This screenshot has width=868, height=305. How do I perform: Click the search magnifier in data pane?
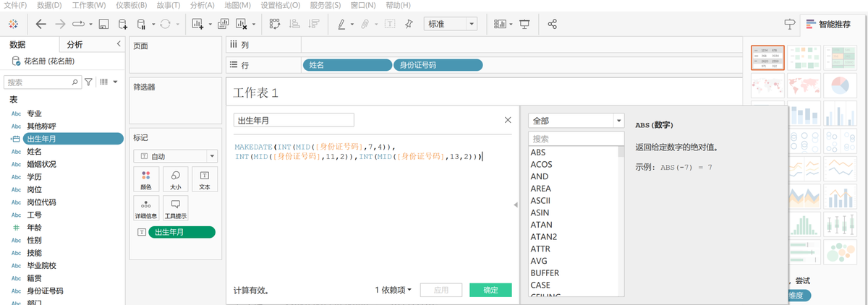click(x=75, y=82)
